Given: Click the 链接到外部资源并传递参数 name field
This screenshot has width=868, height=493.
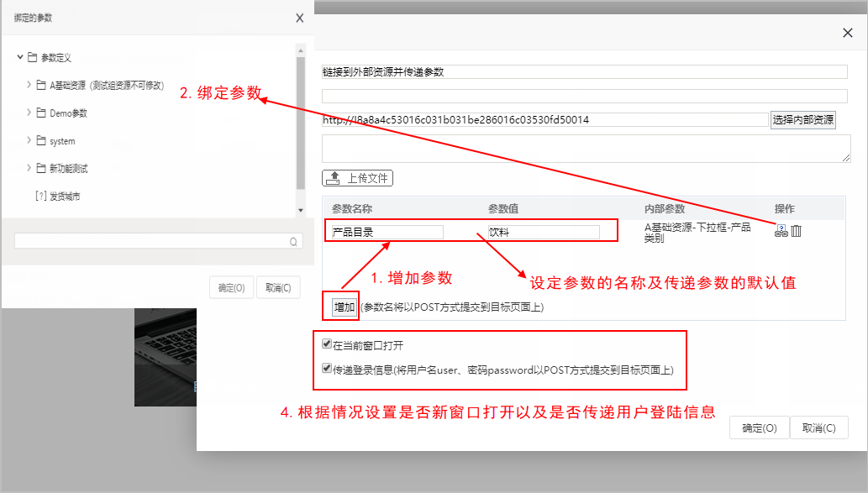Looking at the screenshot, I should click(585, 72).
